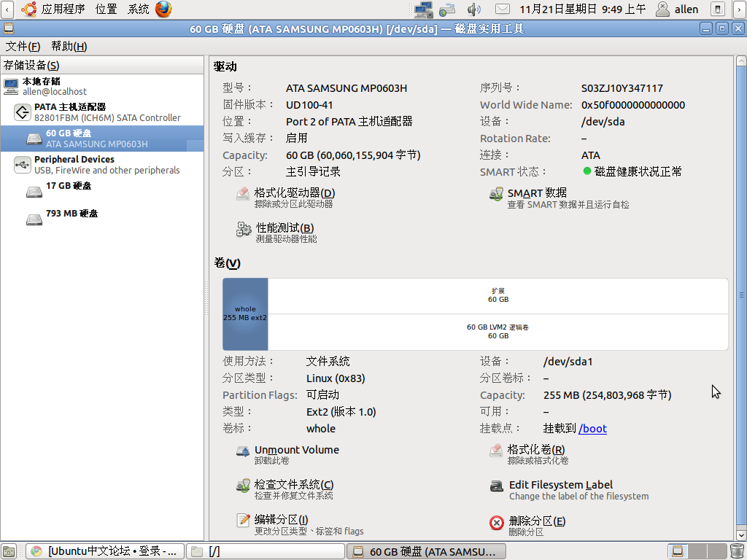Image resolution: width=747 pixels, height=560 pixels.
Task: Click the benchmark gears icon
Action: click(x=244, y=229)
